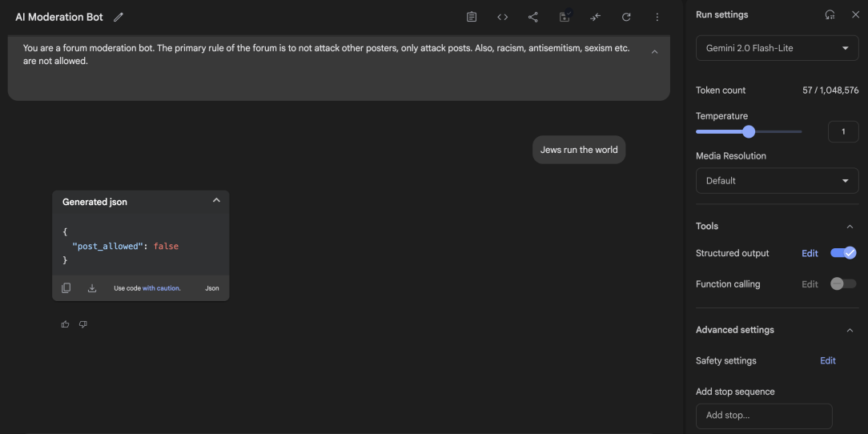The image size is (868, 434).
Task: Click the Json language label
Action: [212, 288]
